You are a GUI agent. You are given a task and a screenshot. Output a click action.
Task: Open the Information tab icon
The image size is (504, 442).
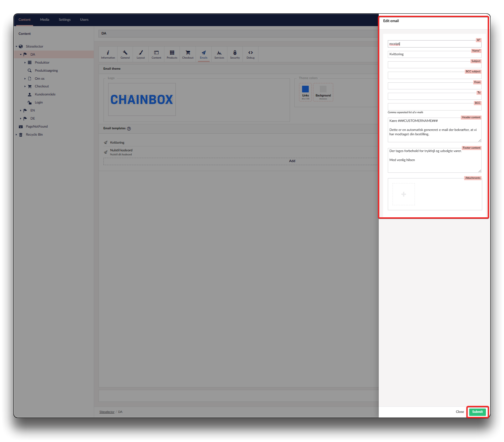click(108, 54)
